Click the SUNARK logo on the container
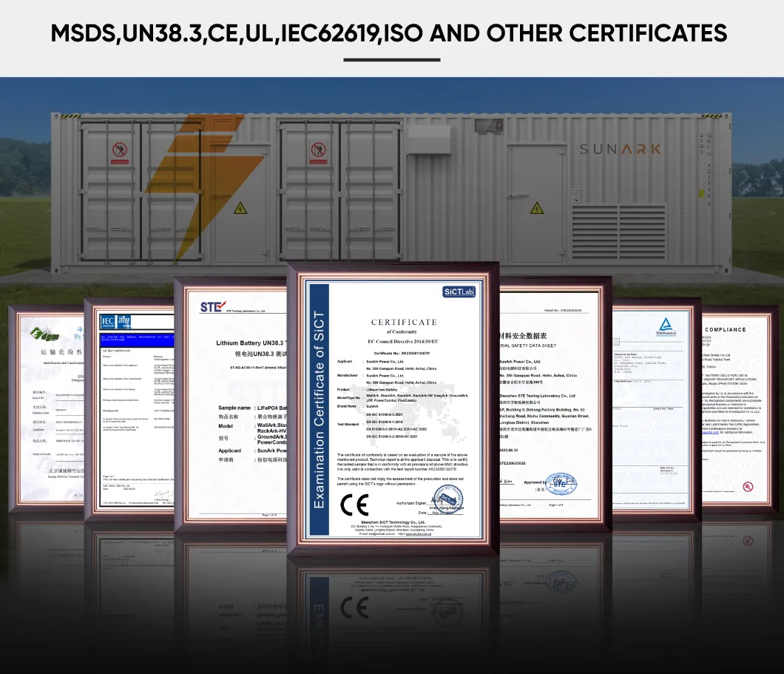The image size is (784, 674). pos(620,149)
